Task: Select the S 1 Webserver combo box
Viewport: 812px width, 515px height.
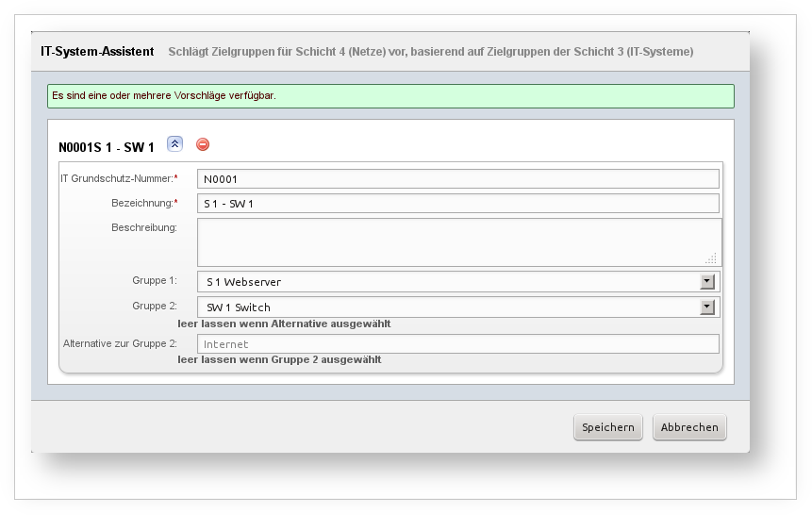Action: click(448, 282)
